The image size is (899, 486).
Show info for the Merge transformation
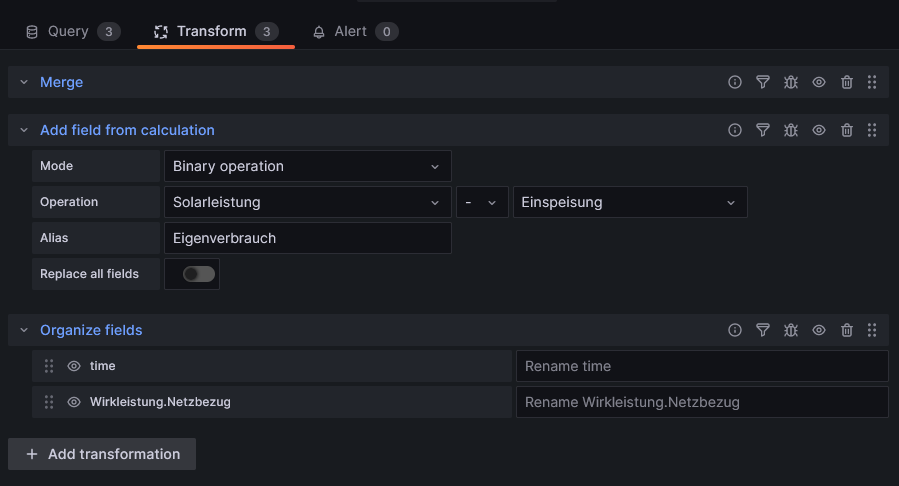pyautogui.click(x=735, y=82)
